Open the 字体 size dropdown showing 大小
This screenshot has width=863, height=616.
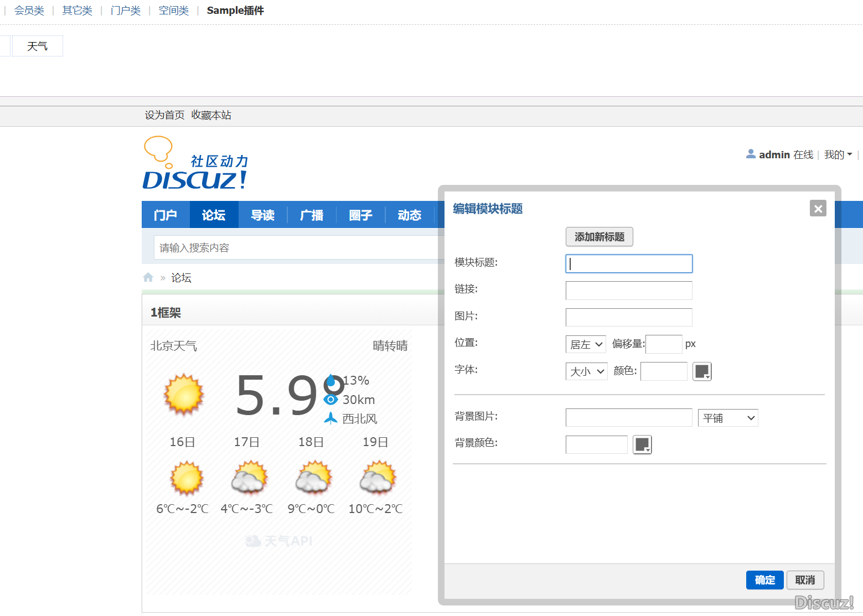click(586, 371)
